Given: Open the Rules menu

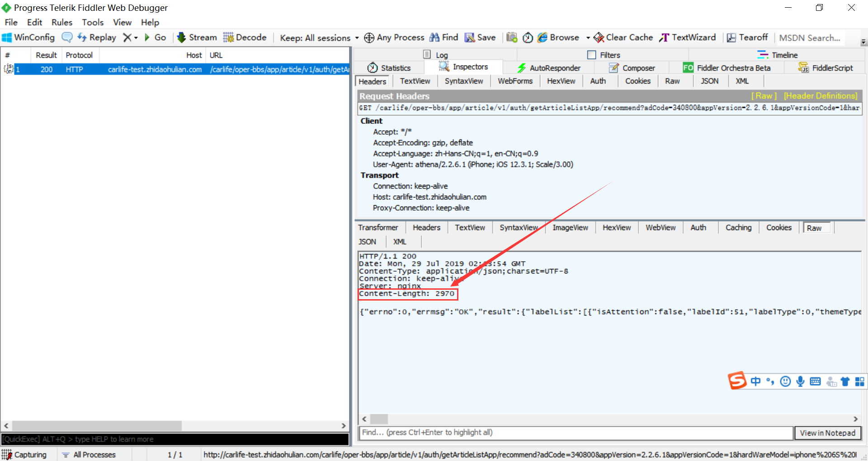Looking at the screenshot, I should click(x=62, y=22).
